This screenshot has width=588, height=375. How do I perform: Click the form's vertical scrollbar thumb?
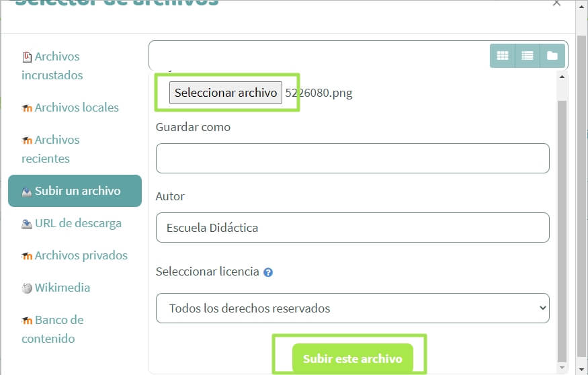click(x=562, y=231)
